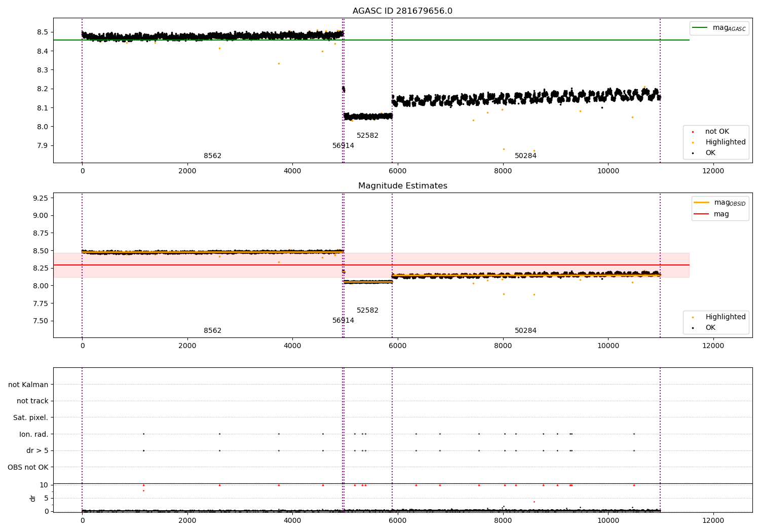Viewport: 760px width, 532px height.
Task: Click the '10000' x-tick under the middle plot
Action: pyautogui.click(x=608, y=346)
